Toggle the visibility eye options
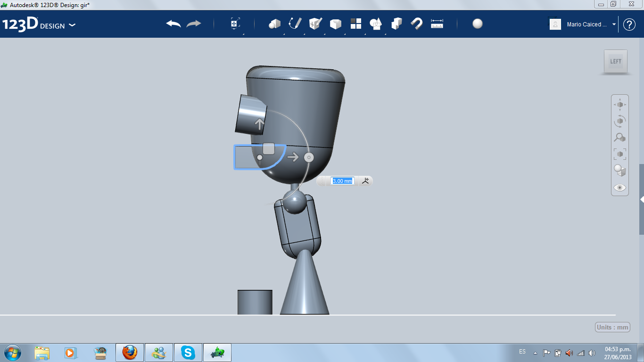Viewport: 644px width, 362px height. tap(620, 188)
